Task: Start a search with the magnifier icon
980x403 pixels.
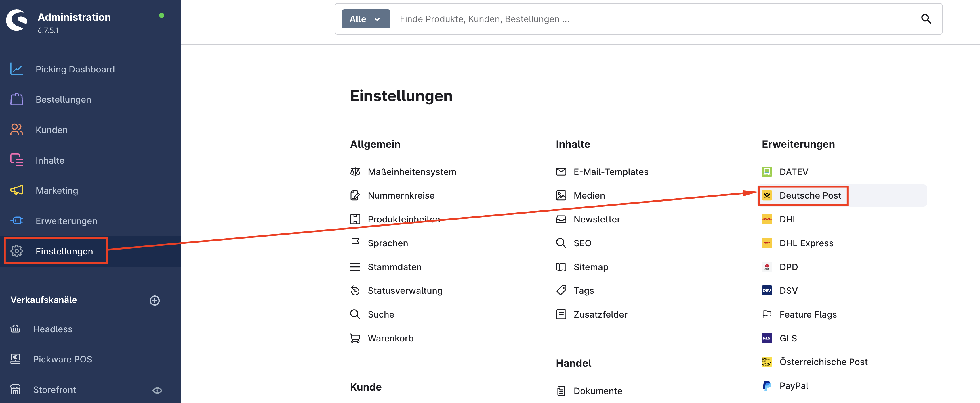Action: click(926, 19)
